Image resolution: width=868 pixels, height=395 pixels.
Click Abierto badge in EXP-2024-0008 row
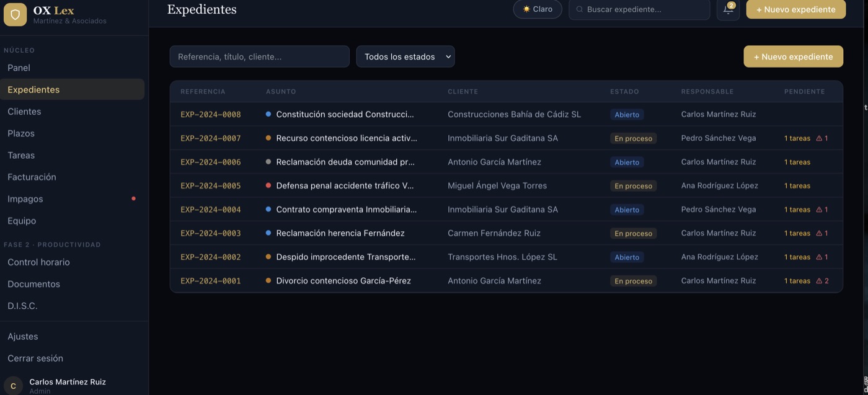pos(627,115)
